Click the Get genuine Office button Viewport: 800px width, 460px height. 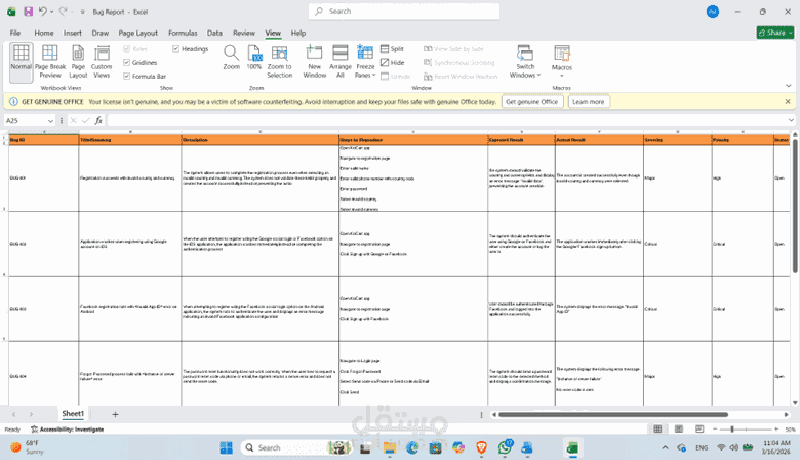[x=532, y=101]
